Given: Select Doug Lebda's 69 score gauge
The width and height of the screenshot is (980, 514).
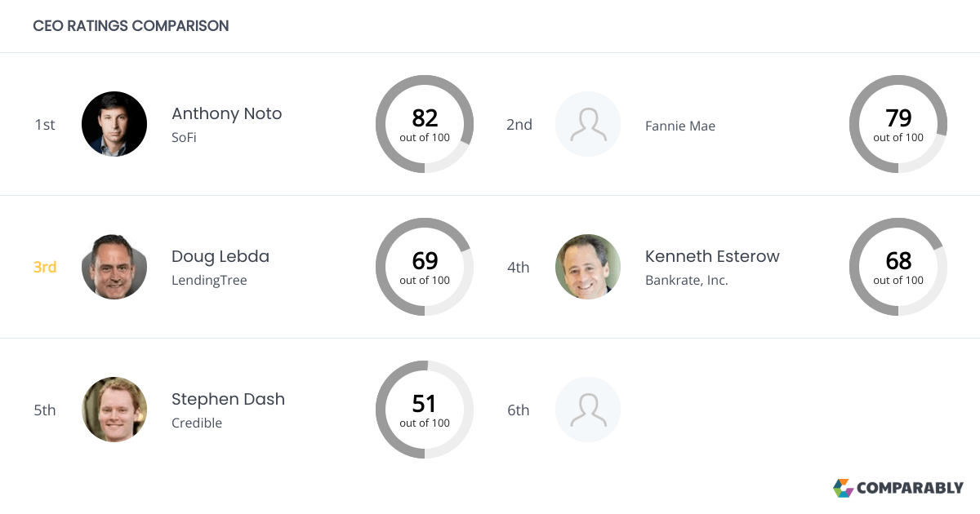Looking at the screenshot, I should pyautogui.click(x=425, y=267).
